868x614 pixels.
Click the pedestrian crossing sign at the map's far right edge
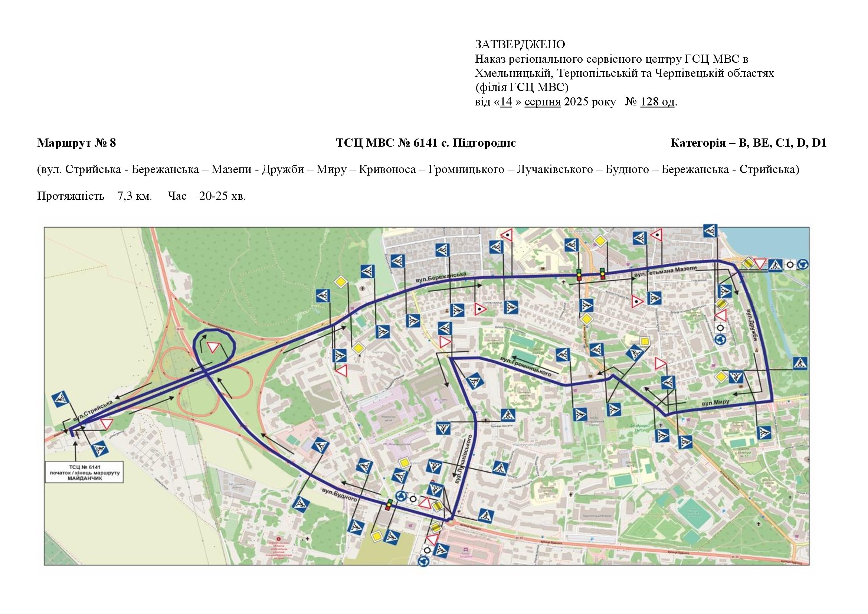point(800,364)
